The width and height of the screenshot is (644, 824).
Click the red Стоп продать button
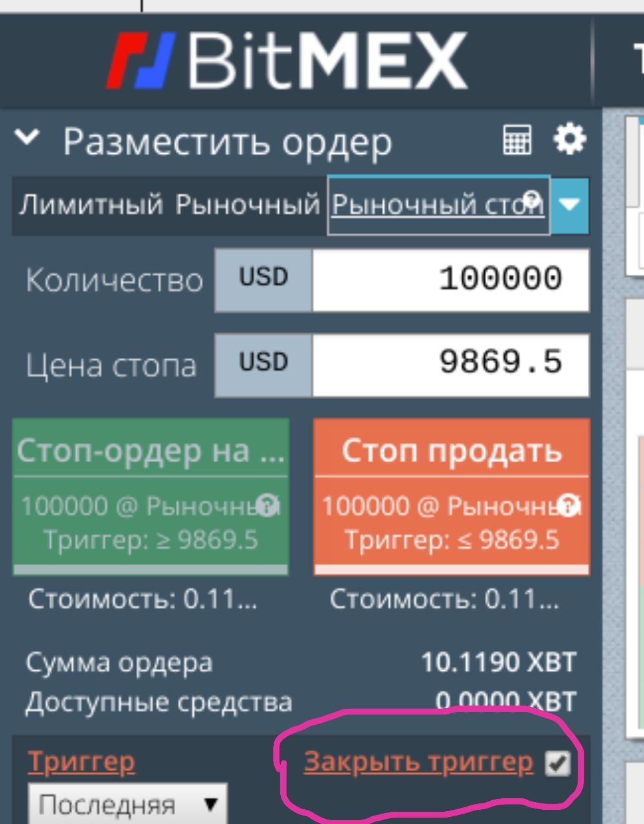(451, 496)
